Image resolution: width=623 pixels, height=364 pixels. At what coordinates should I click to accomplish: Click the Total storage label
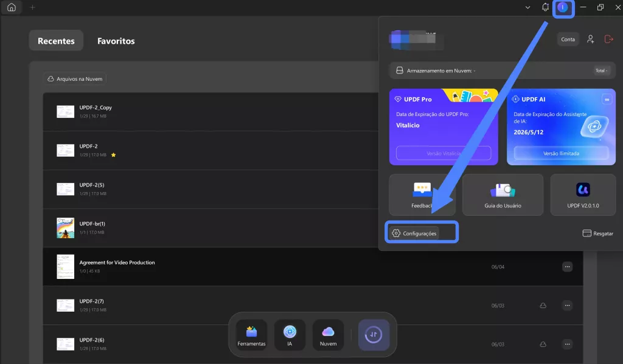click(x=601, y=70)
